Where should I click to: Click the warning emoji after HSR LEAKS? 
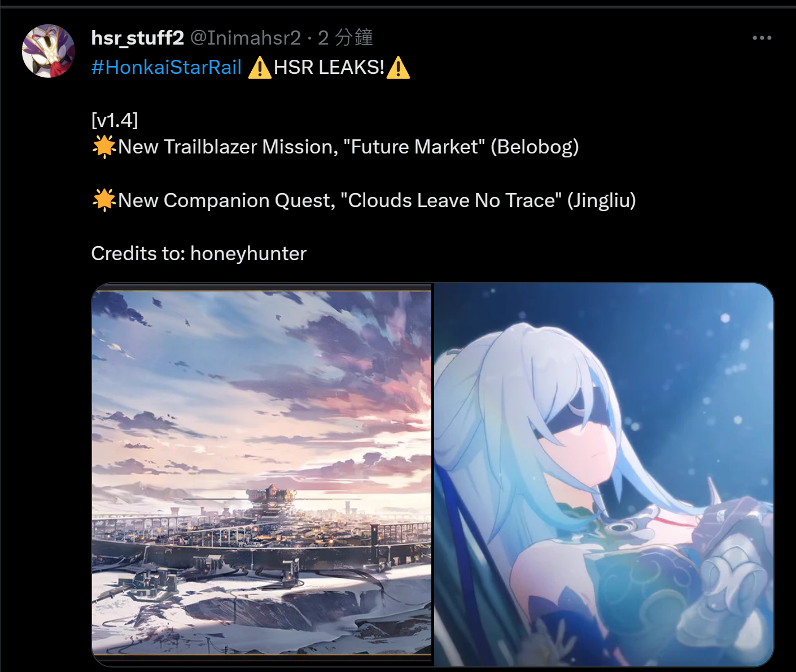[399, 68]
